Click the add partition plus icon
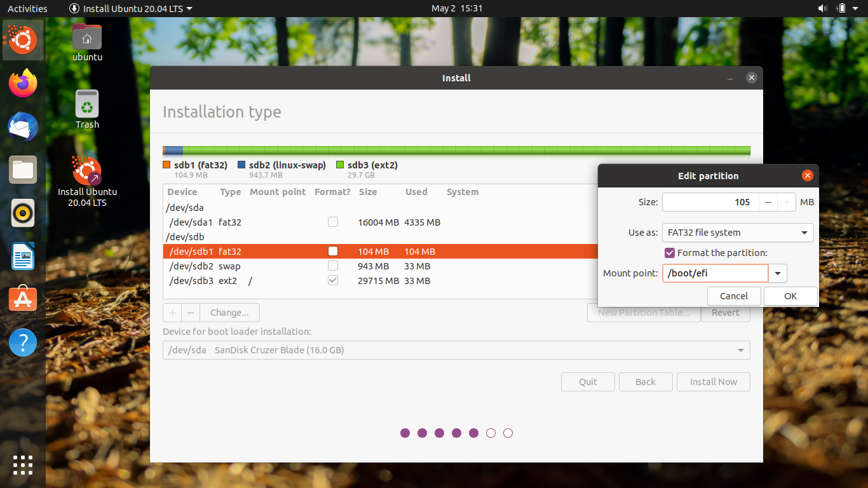The height and width of the screenshot is (488, 868). (172, 312)
